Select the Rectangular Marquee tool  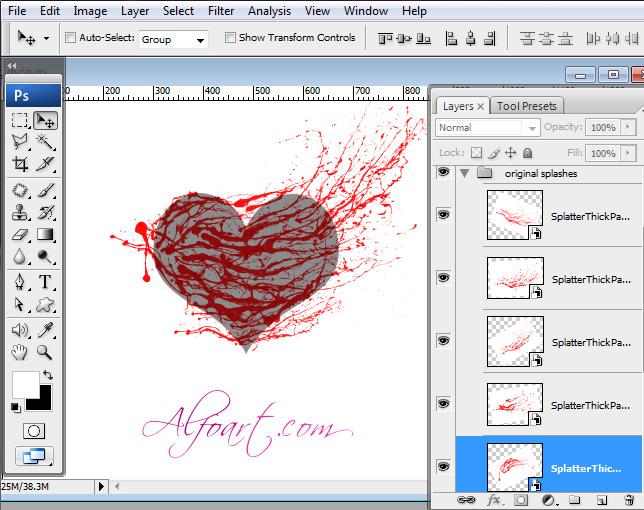point(19,120)
